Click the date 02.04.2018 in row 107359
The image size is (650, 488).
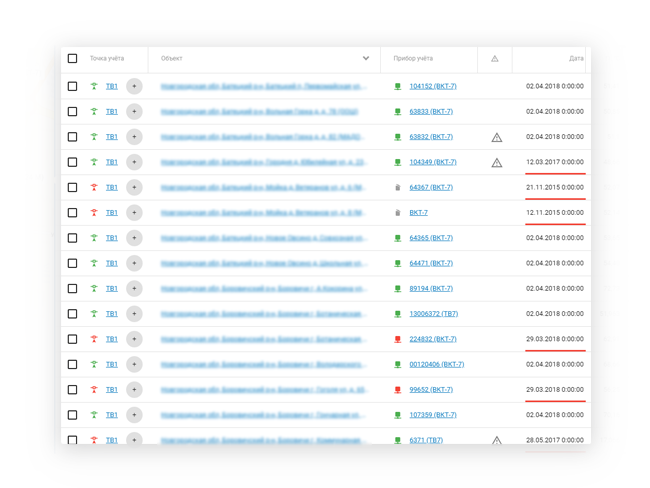point(555,415)
